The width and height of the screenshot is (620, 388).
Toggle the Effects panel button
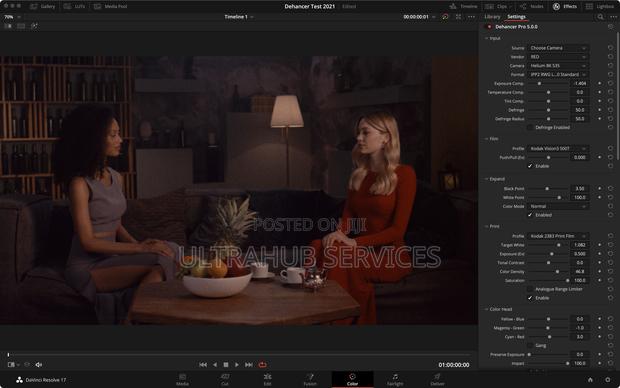(x=565, y=6)
